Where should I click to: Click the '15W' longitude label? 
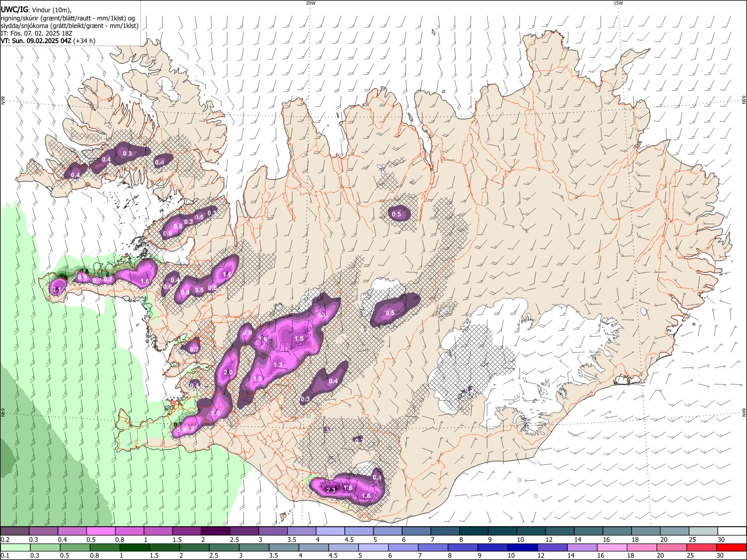618,3
